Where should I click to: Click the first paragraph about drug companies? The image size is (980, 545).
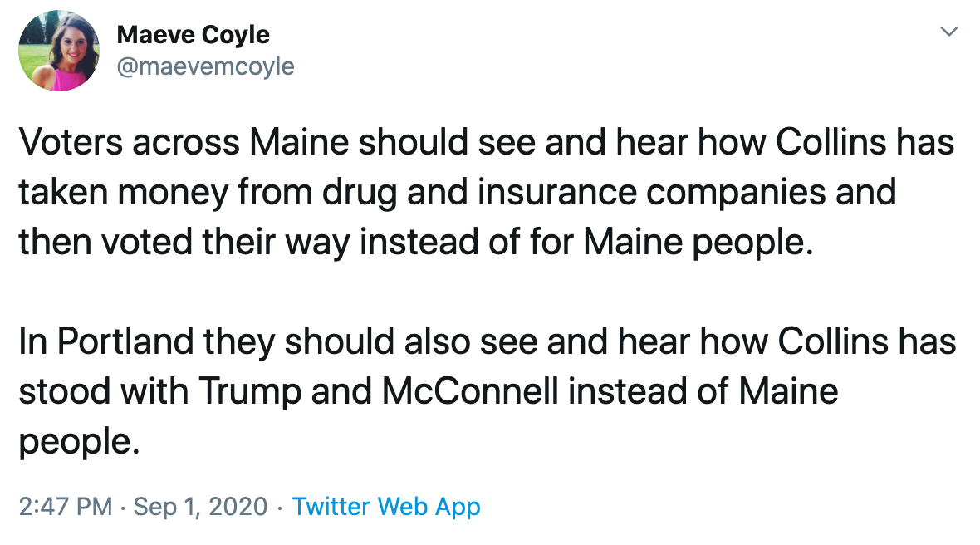pyautogui.click(x=486, y=194)
